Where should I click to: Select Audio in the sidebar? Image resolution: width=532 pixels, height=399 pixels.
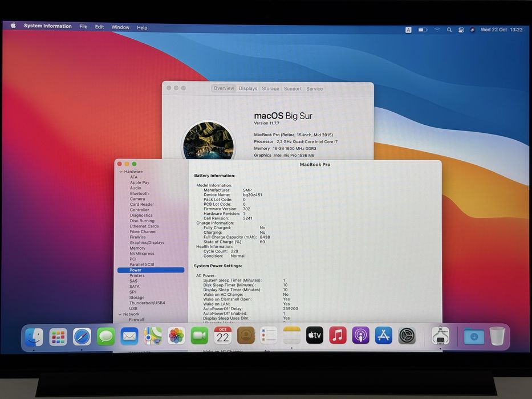135,188
